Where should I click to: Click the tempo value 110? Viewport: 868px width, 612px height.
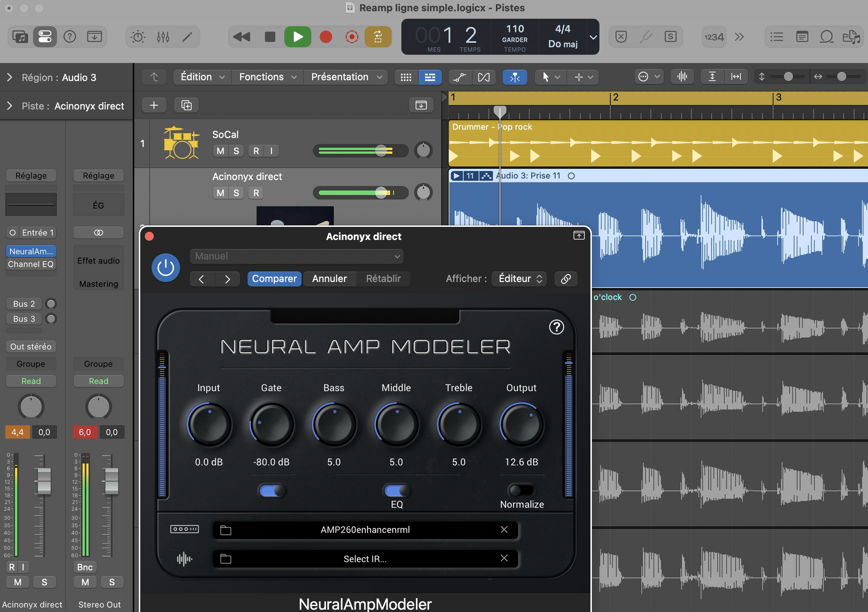[x=515, y=29]
